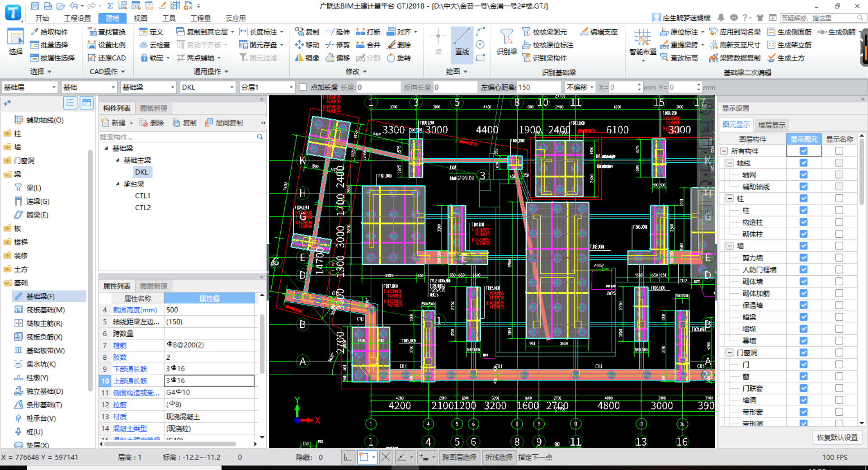Open the 分层1 layer dropdown
Viewport: 868px width, 470px height.
point(267,87)
